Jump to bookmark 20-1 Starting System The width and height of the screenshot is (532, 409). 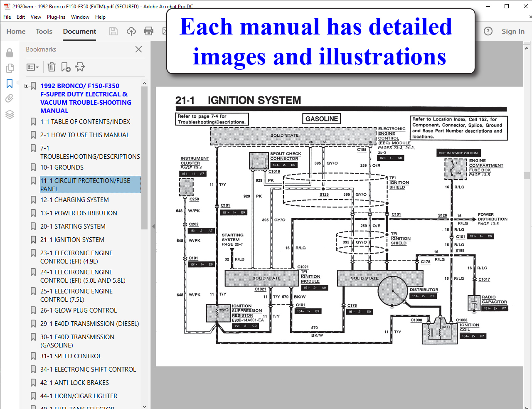click(x=73, y=227)
